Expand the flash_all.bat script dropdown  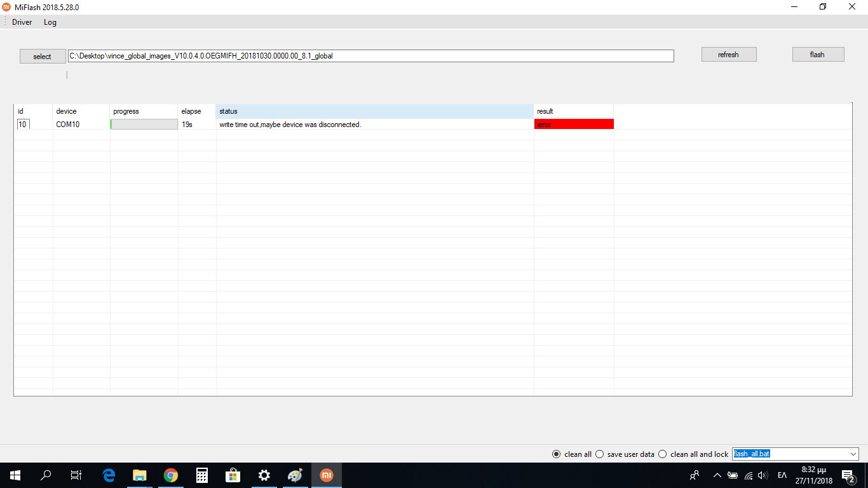(853, 454)
